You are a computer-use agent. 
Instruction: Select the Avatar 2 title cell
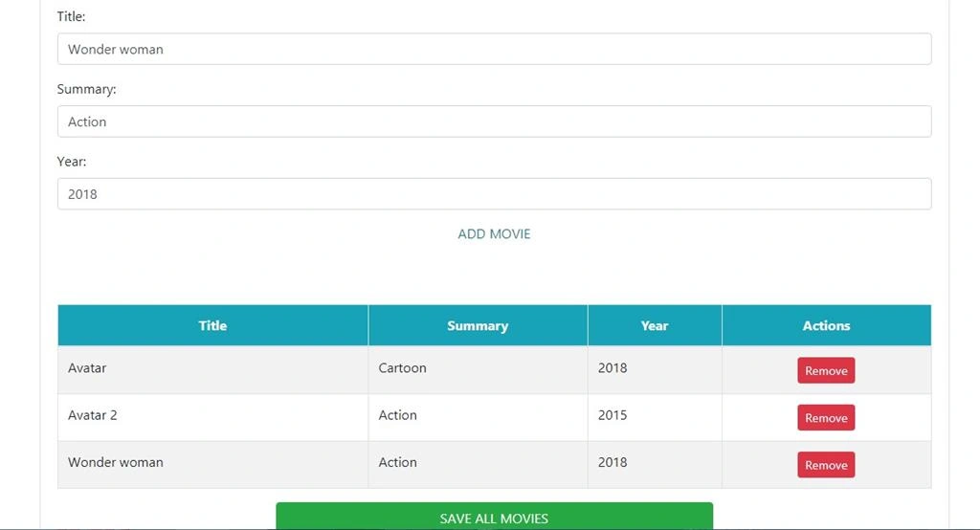coord(212,417)
